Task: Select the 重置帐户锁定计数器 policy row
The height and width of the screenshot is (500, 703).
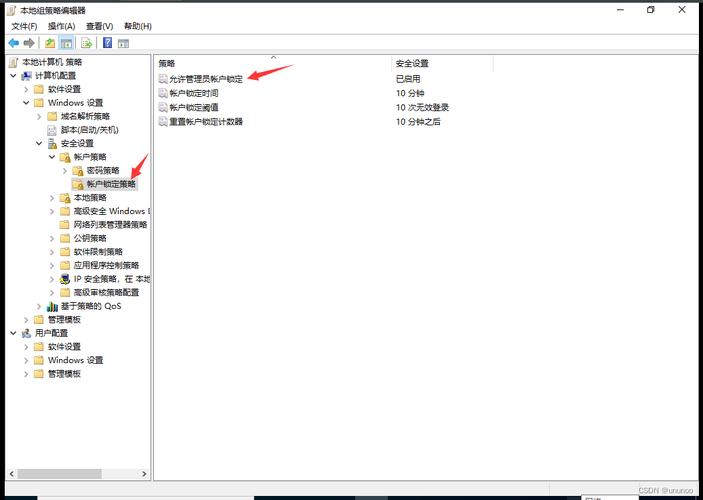Action: pos(206,122)
